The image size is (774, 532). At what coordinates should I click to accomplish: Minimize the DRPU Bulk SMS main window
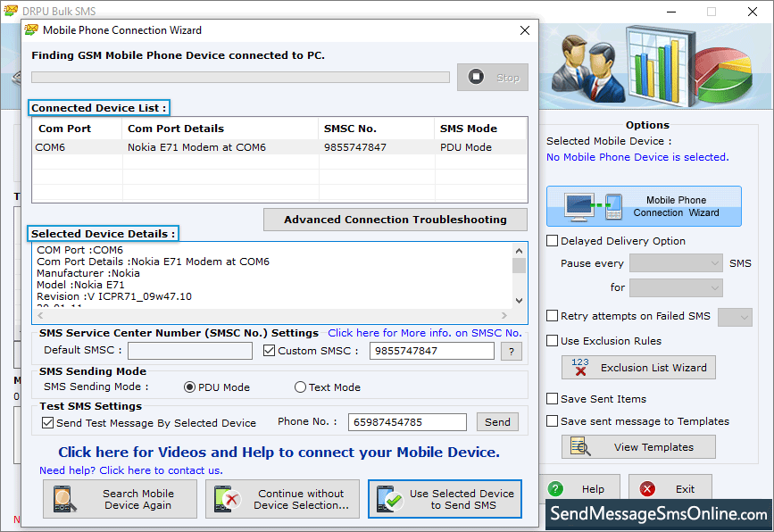click(x=671, y=12)
